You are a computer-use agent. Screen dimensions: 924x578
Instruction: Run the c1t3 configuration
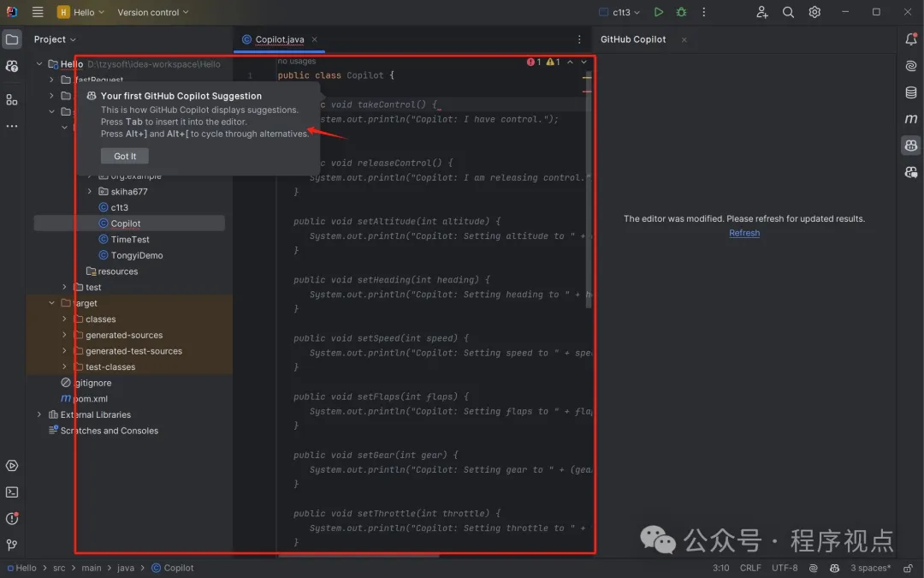coord(659,12)
